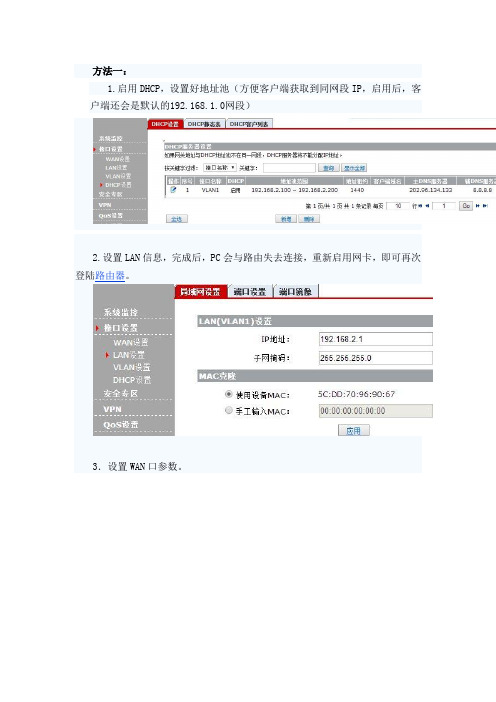The height and width of the screenshot is (702, 496).
Task: Click the 删除 delete button
Action: coord(309,219)
